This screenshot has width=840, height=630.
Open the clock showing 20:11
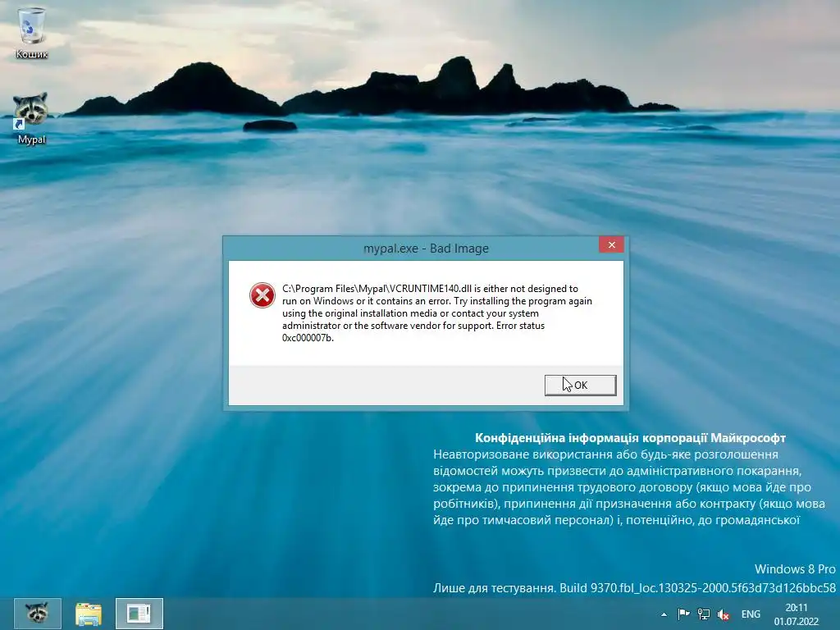[796, 614]
